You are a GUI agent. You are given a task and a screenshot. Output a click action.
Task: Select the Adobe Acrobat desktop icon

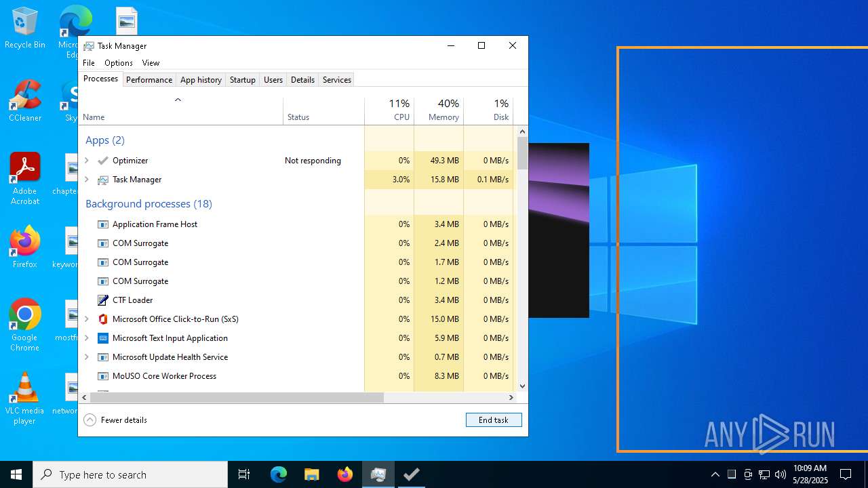pyautogui.click(x=25, y=179)
